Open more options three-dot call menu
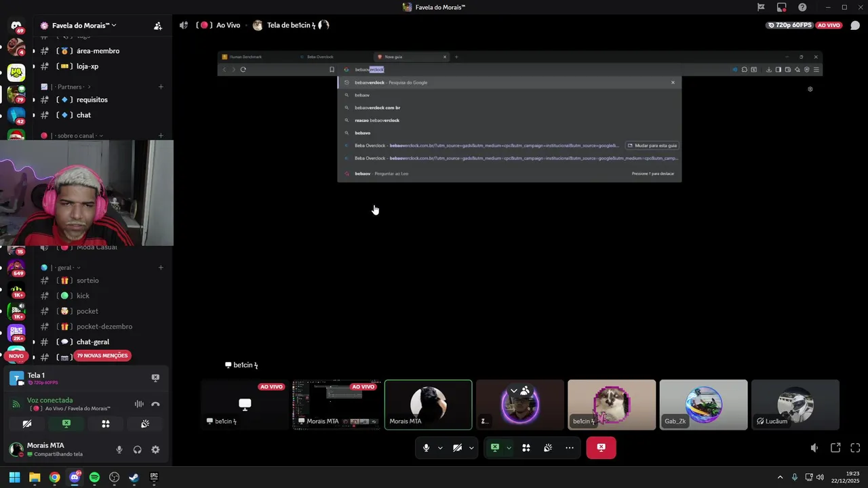 [x=570, y=448]
